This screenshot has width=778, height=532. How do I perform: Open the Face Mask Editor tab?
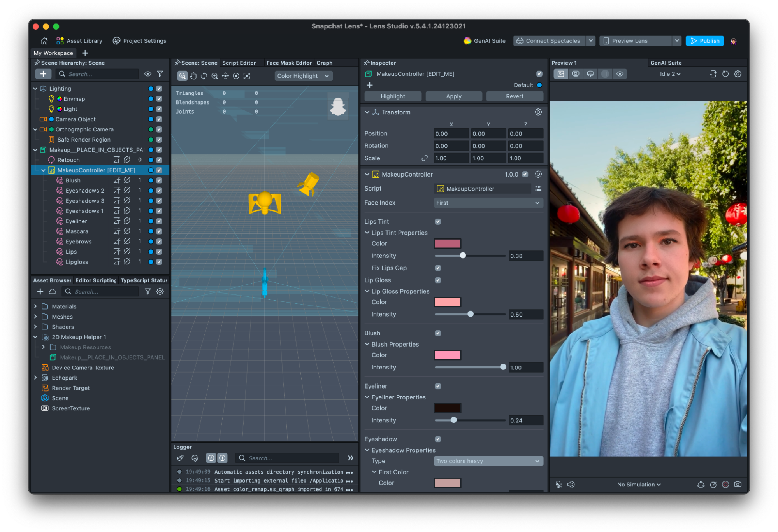[x=289, y=63]
